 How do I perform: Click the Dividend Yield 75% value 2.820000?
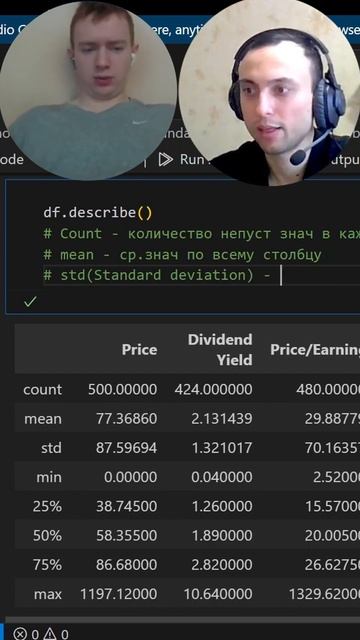[222, 565]
